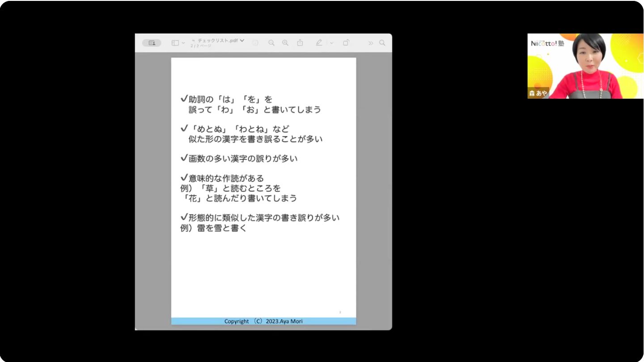Click the line 意味的な作読がある
This screenshot has width=644, height=362.
point(222,178)
